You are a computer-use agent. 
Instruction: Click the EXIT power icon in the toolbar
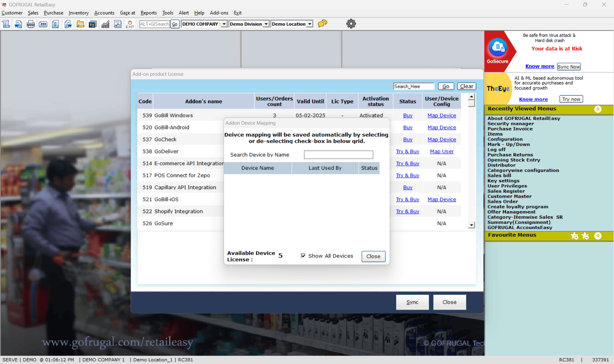[x=130, y=24]
